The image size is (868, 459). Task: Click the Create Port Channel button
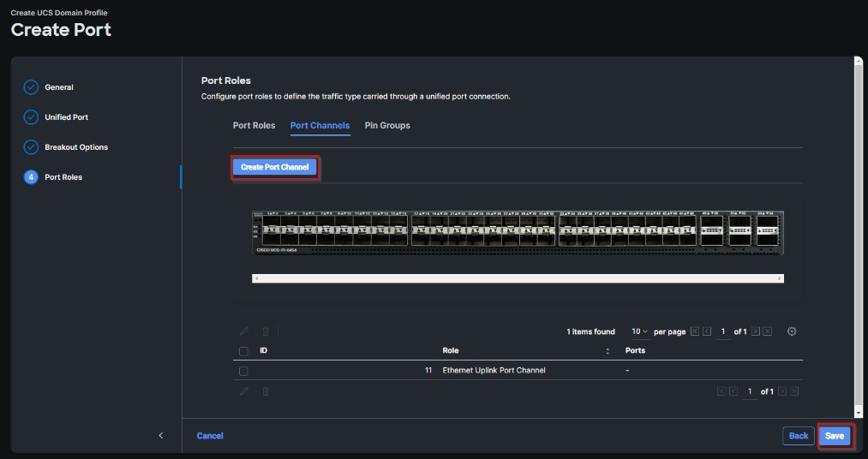click(275, 167)
